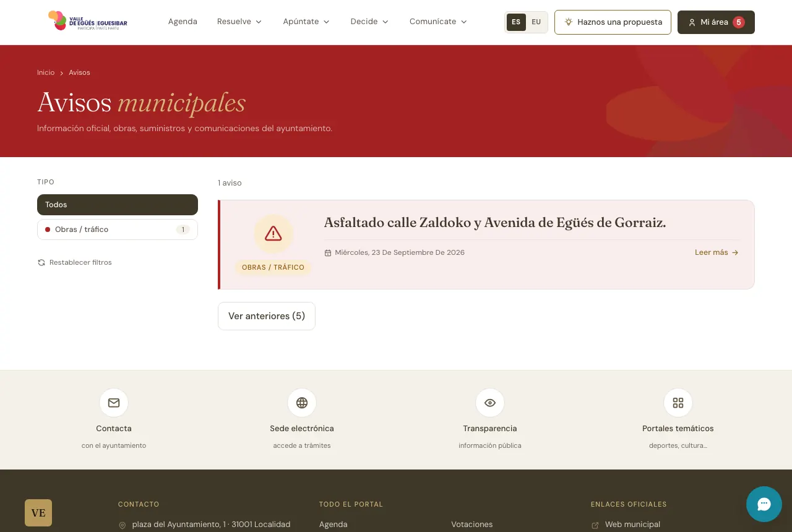Image resolution: width=792 pixels, height=532 pixels.
Task: Open Web municipal footer link
Action: (632, 525)
